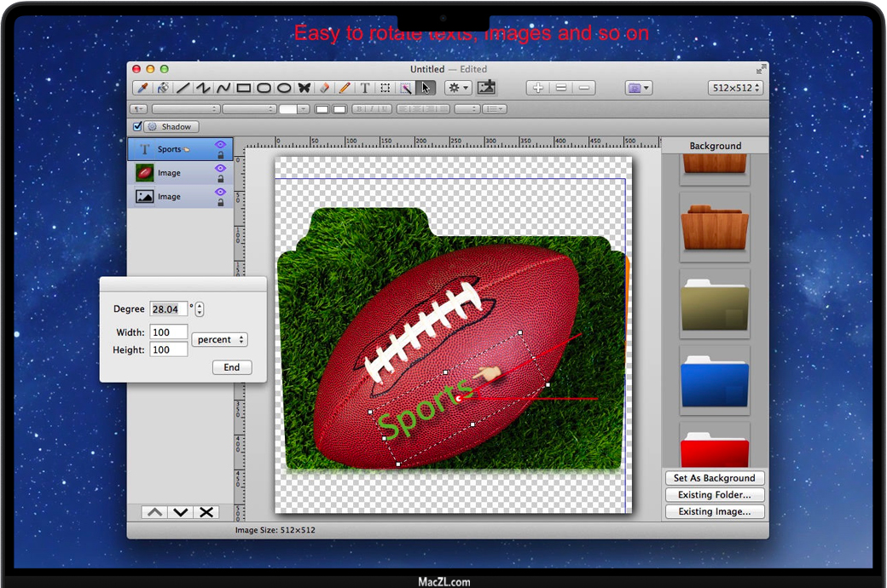Select the eyedropper color picker tool
The image size is (887, 588).
pyautogui.click(x=142, y=88)
